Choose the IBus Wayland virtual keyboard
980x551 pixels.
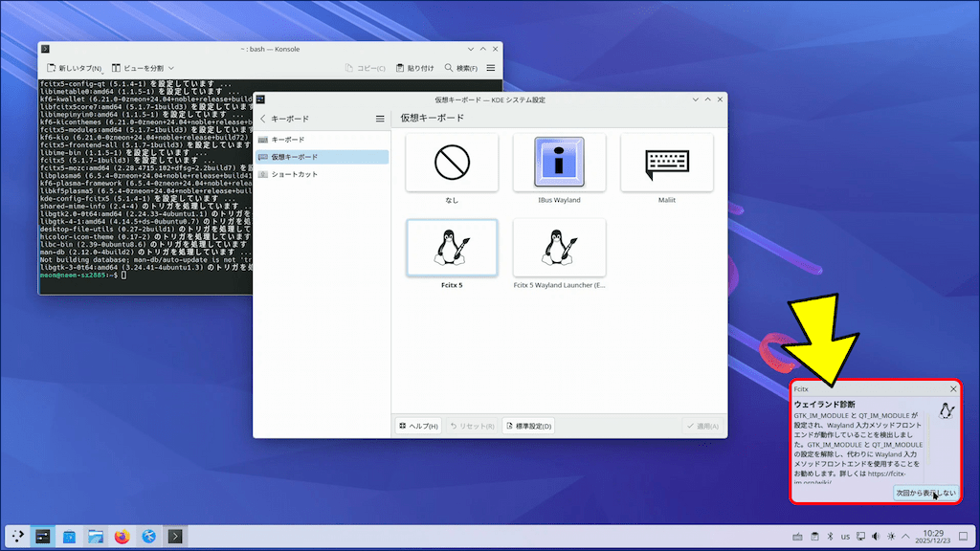[559, 164]
